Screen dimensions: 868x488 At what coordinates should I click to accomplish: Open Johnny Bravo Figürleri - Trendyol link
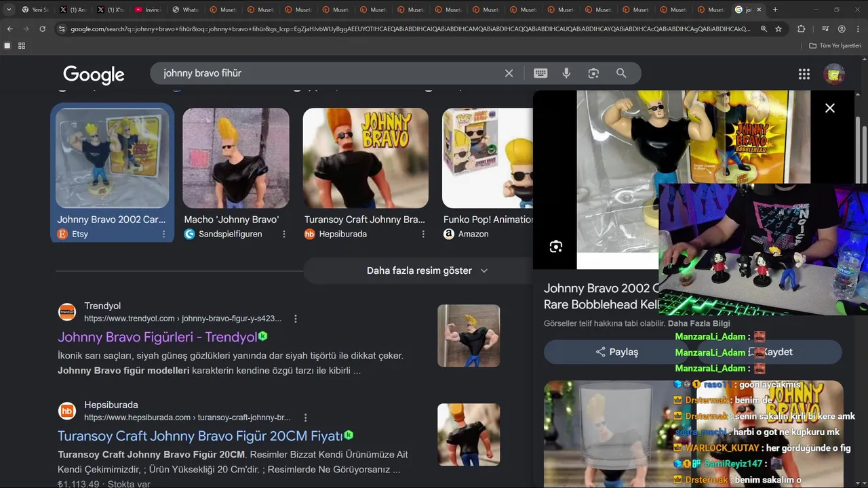[x=157, y=337]
